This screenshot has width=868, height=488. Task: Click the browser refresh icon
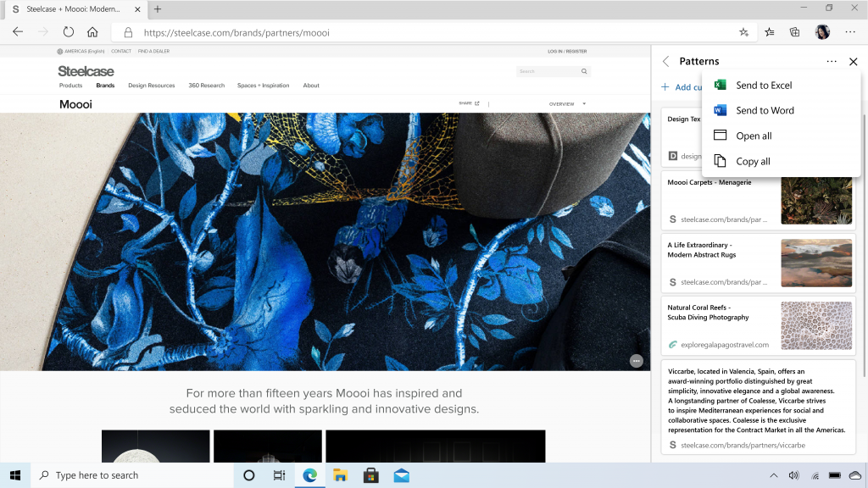coord(68,32)
